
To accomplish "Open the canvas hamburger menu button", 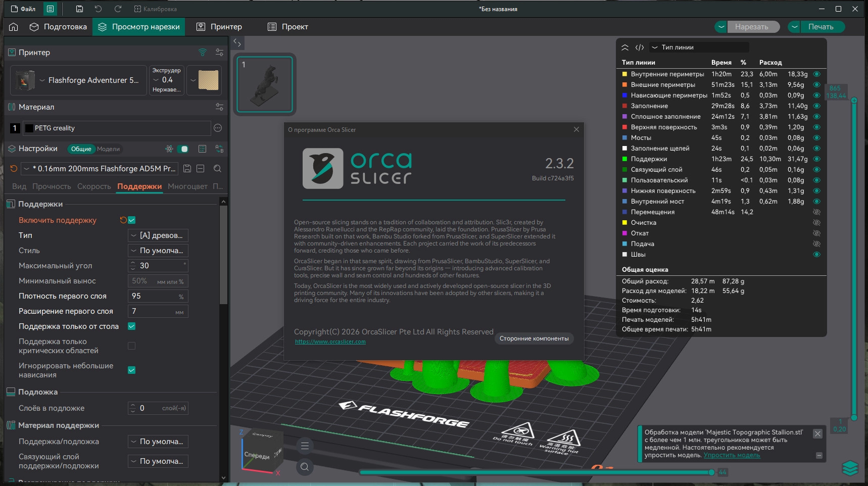I will pyautogui.click(x=305, y=446).
